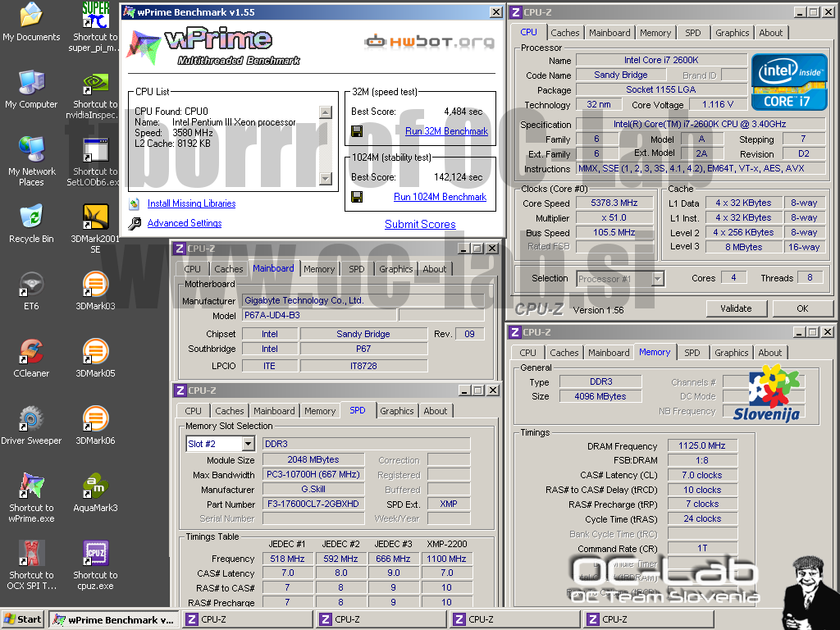This screenshot has height=630, width=840.
Task: Click the Install Missing Libraries icon
Action: pyautogui.click(x=135, y=203)
